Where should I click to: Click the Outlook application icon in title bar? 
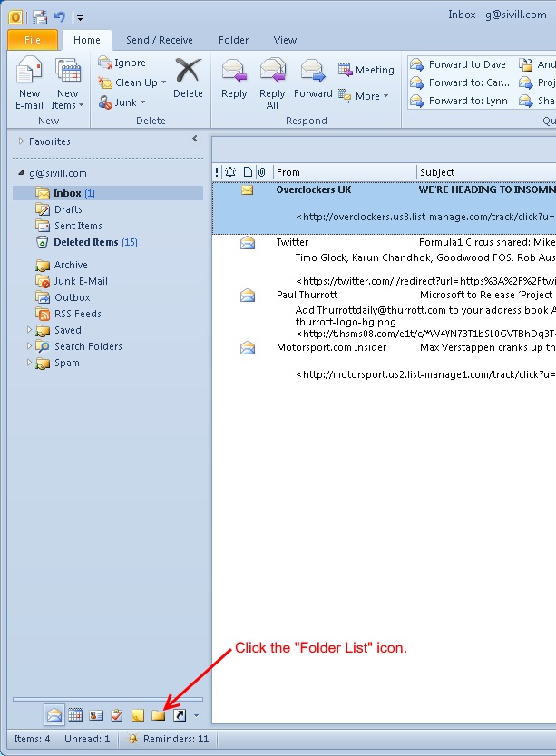point(15,18)
